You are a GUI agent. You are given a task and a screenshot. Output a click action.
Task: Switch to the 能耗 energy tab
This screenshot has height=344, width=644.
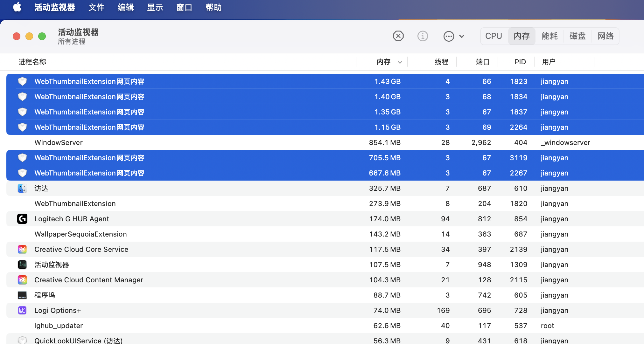click(549, 36)
